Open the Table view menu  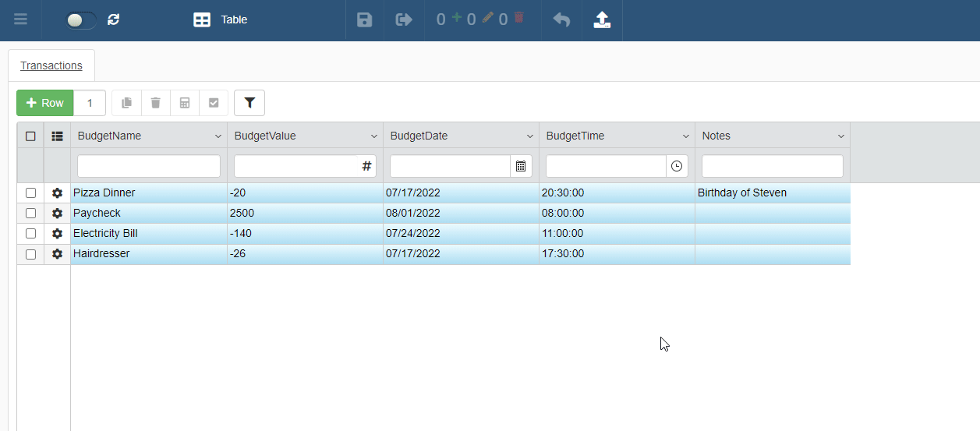[221, 19]
